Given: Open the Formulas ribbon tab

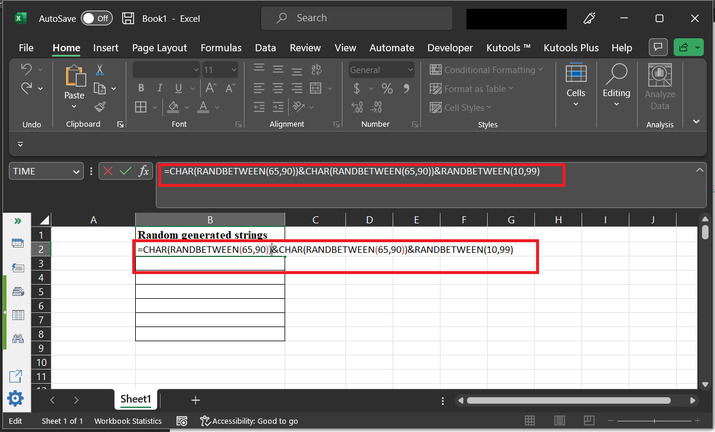Looking at the screenshot, I should point(221,47).
